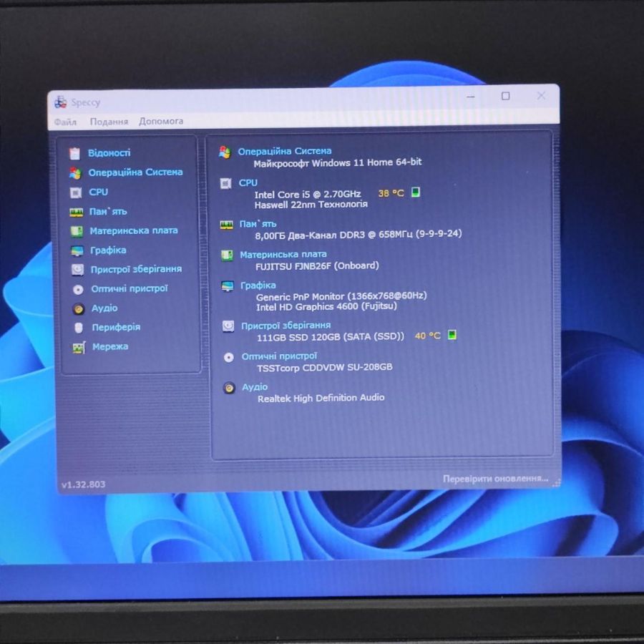Click Аудіо heading link in summary
This screenshot has height=644, width=644.
[x=255, y=387]
